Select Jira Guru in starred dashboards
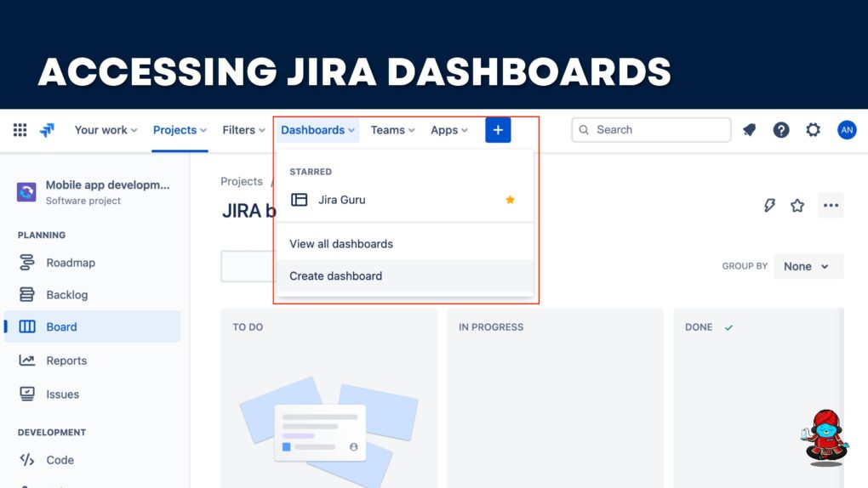The image size is (868, 488). [404, 200]
